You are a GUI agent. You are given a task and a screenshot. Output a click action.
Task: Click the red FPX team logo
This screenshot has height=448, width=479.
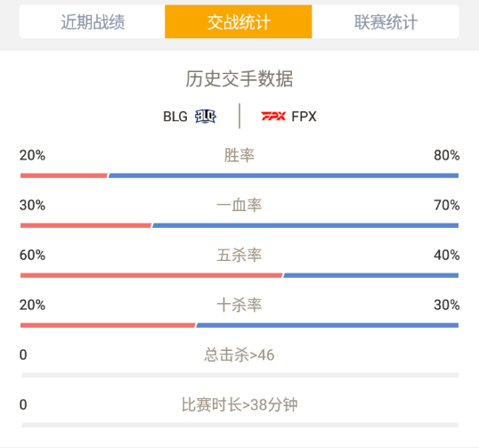point(273,116)
